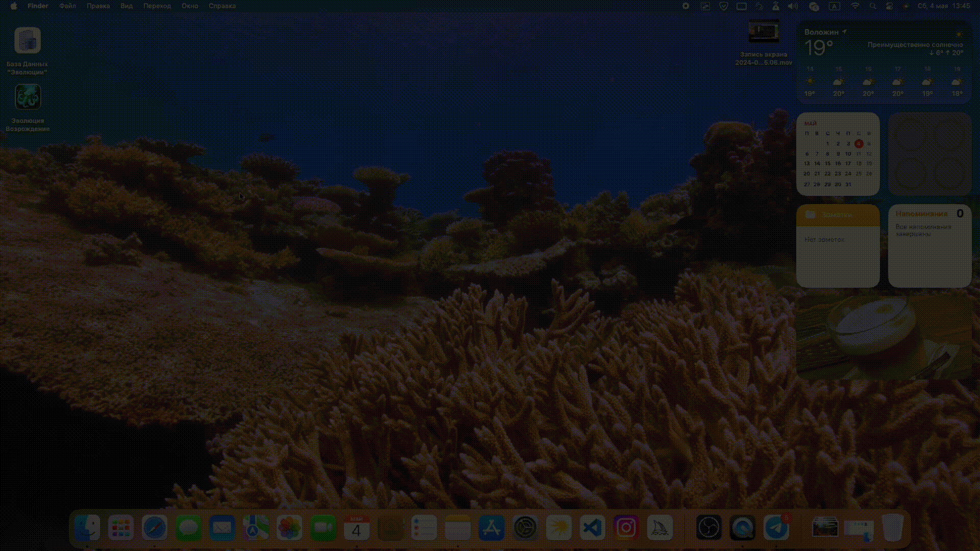Open OBS Studio from the Dock
Viewport: 980px width, 551px height.
pyautogui.click(x=709, y=528)
